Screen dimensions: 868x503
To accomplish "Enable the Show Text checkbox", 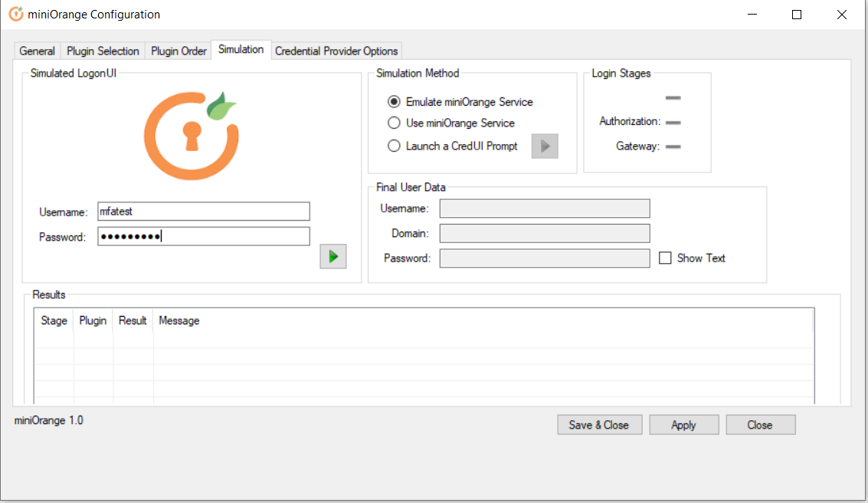I will [666, 258].
